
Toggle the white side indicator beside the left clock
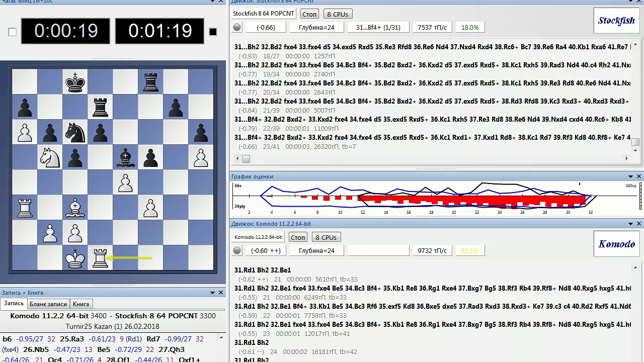[13, 32]
